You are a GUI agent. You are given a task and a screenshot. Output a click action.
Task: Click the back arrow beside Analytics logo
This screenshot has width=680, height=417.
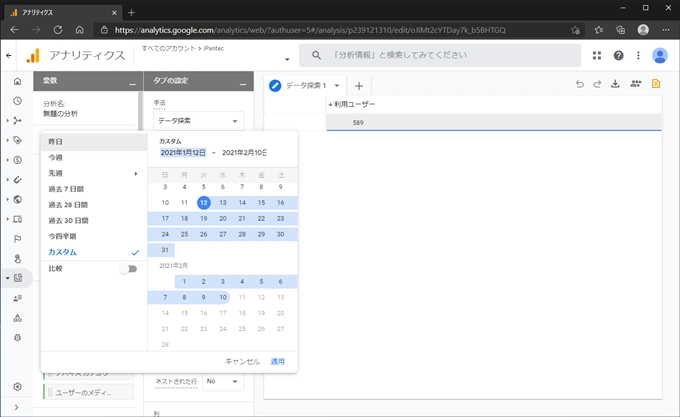click(x=9, y=55)
